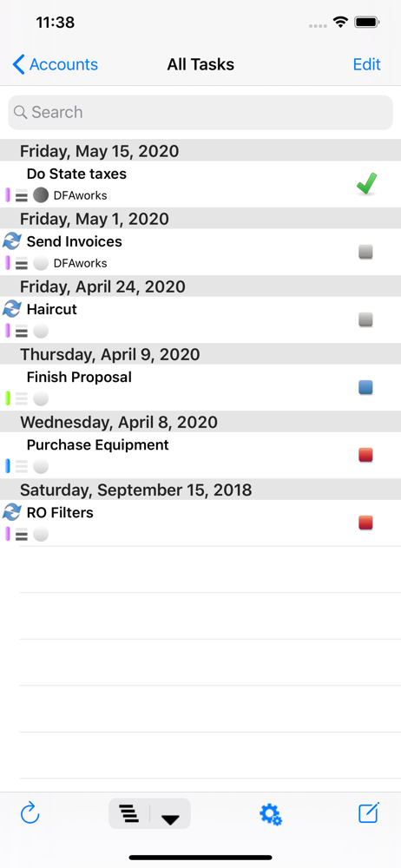Tap the Edit button

pyautogui.click(x=366, y=65)
